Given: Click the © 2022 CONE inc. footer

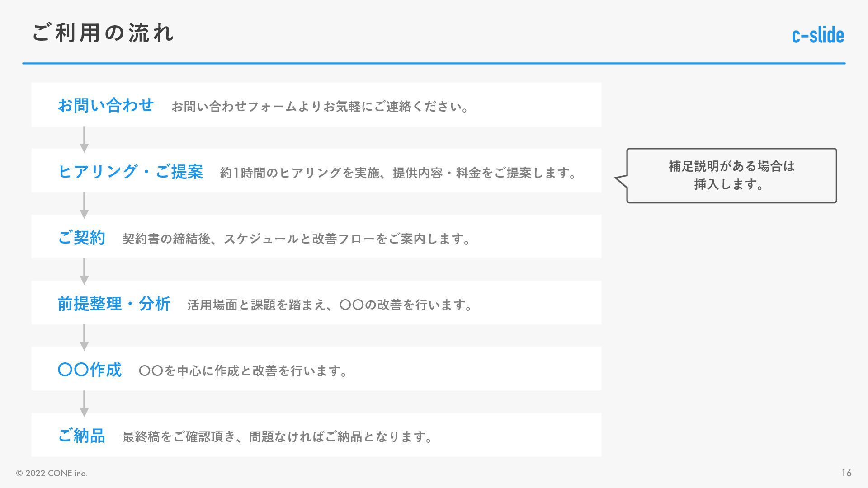Looking at the screenshot, I should [52, 473].
